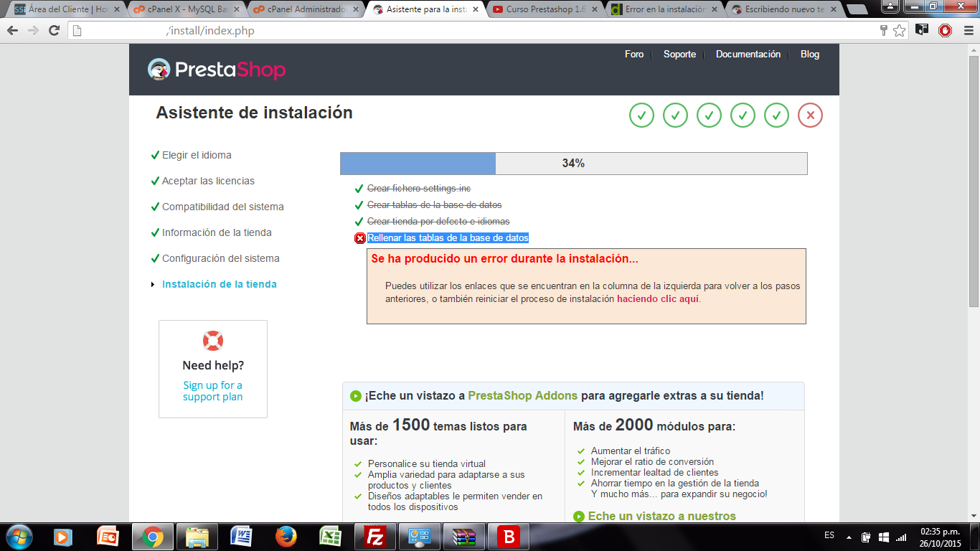Open the Foro link in the header
980x551 pixels.
pos(634,55)
